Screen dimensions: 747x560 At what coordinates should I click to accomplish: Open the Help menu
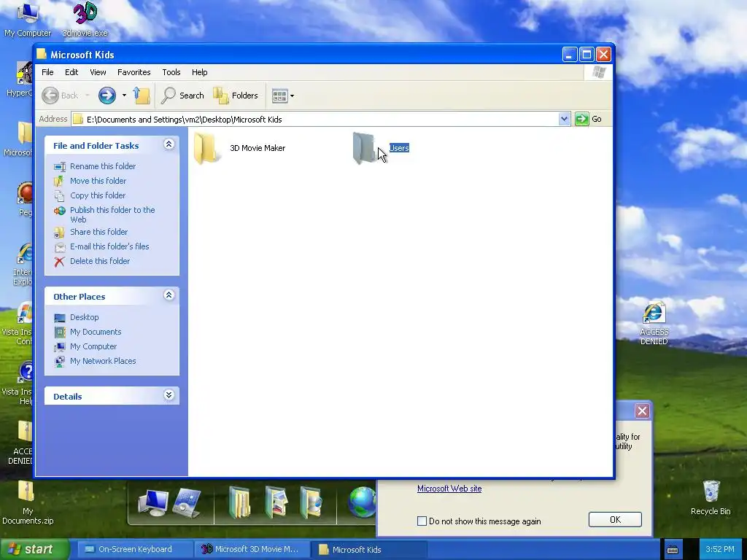[x=200, y=72]
